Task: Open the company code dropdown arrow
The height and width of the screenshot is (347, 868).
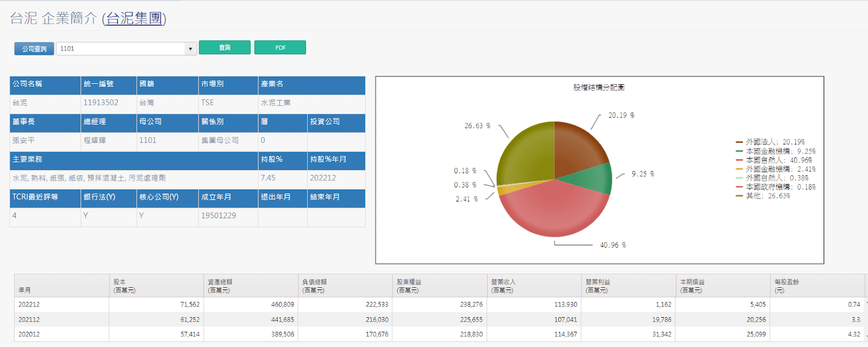Action: coord(190,49)
